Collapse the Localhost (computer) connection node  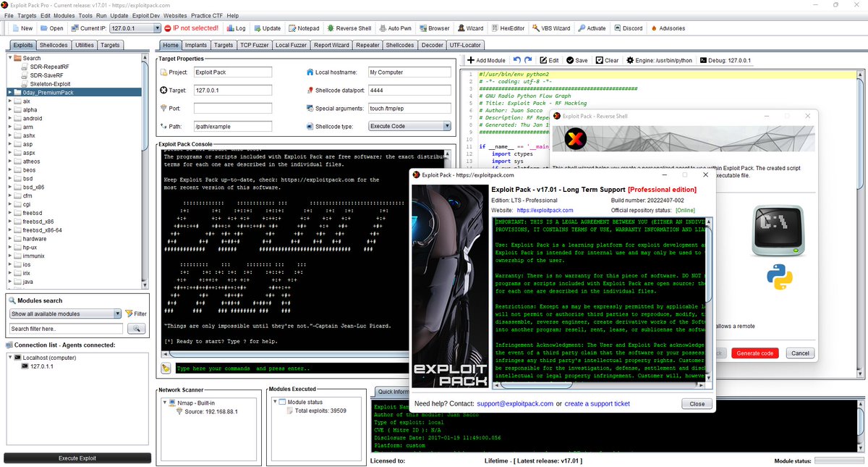[x=10, y=358]
